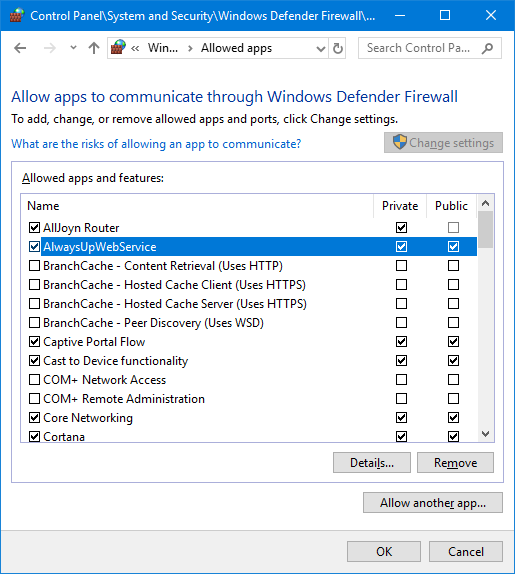Click the Change settings shield button
The height and width of the screenshot is (574, 515).
443,142
